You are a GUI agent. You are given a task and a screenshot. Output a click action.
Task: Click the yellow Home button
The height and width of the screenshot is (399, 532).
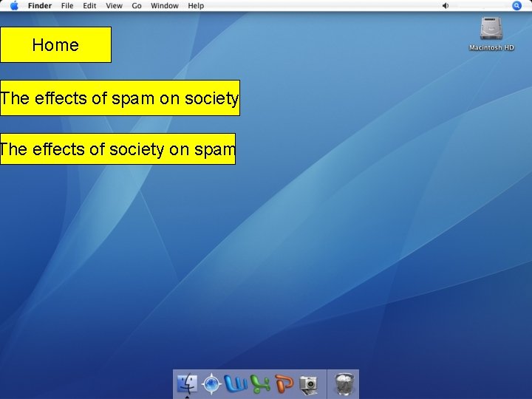(x=56, y=45)
